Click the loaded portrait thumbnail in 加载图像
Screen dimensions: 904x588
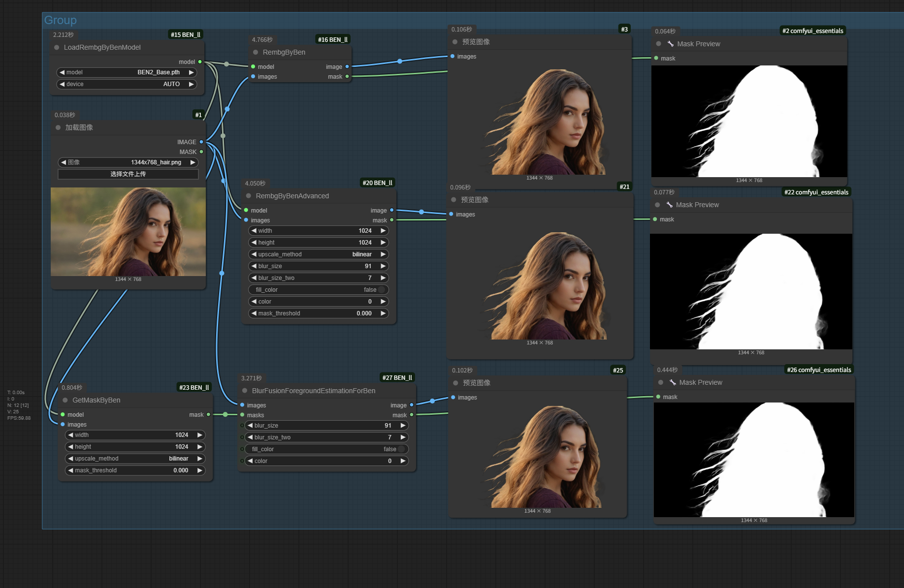click(x=128, y=232)
